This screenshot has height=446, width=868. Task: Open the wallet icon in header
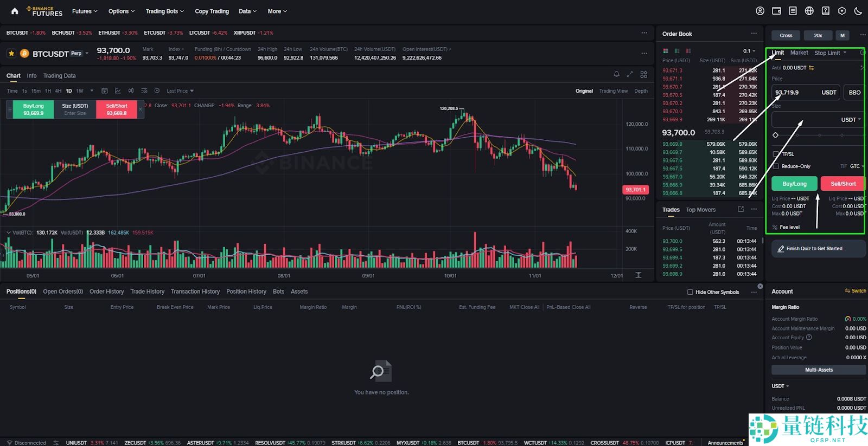pyautogui.click(x=776, y=11)
